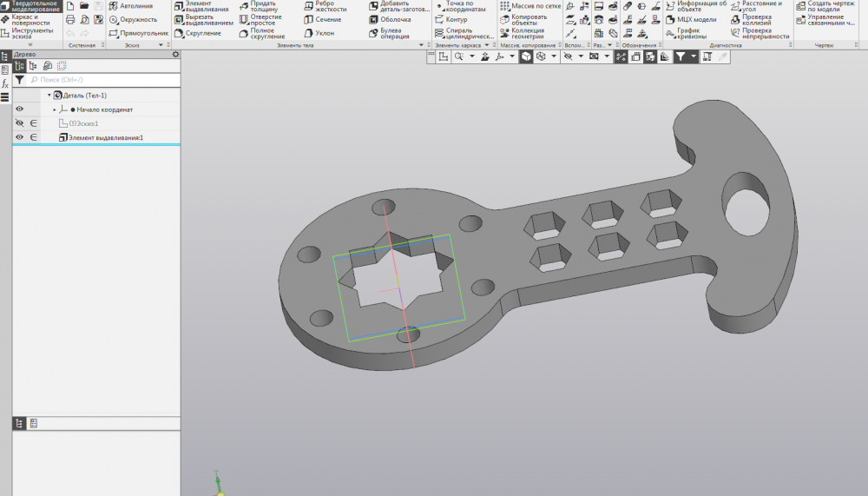
Task: Expand the Начало координат tree node
Action: [x=55, y=109]
